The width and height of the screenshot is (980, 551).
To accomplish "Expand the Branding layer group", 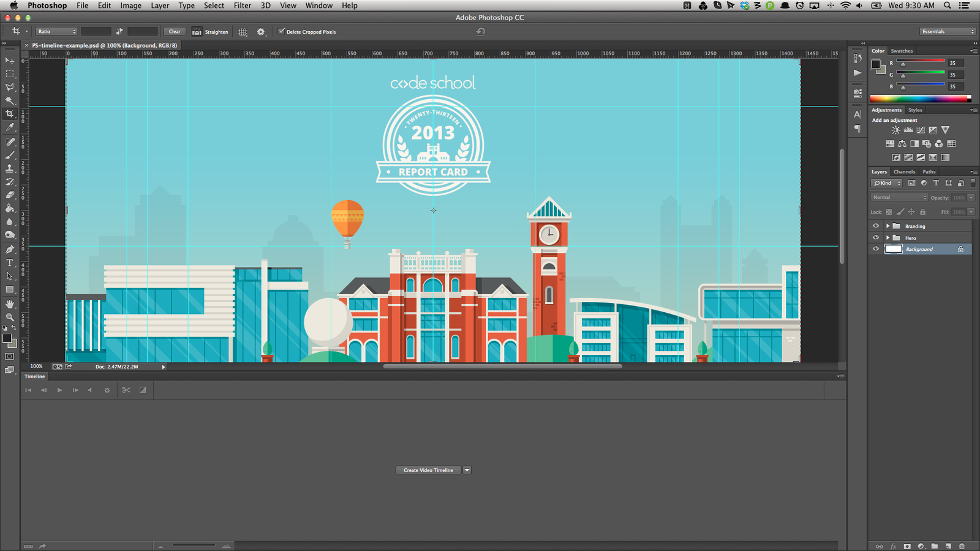I will [888, 226].
